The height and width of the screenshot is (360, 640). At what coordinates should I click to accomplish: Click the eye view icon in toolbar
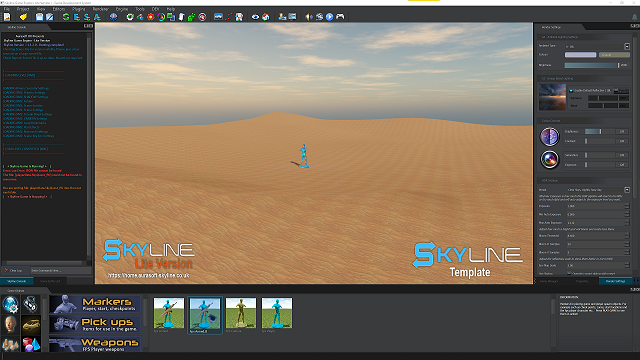point(255,17)
